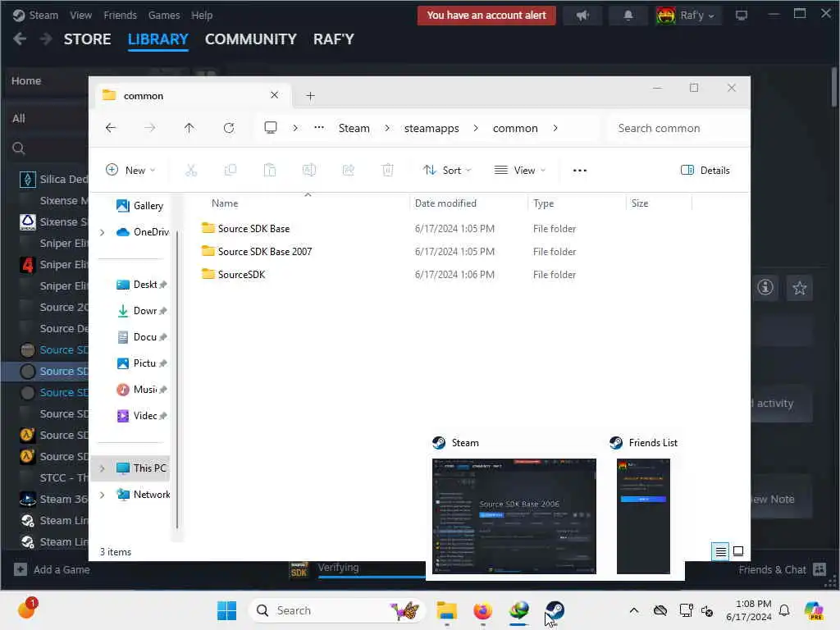Click the Steam announcements megaphone icon

pos(582,16)
